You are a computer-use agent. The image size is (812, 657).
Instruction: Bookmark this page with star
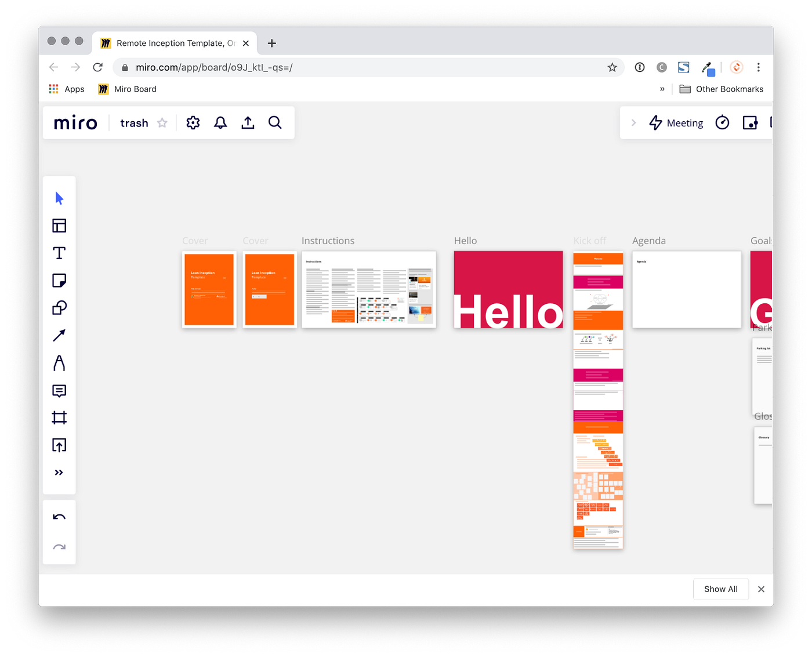point(612,67)
